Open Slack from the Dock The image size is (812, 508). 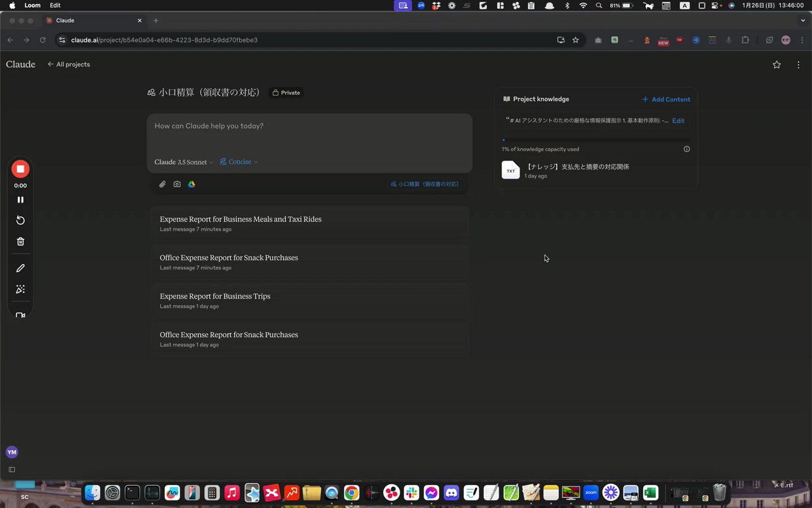pyautogui.click(x=412, y=492)
